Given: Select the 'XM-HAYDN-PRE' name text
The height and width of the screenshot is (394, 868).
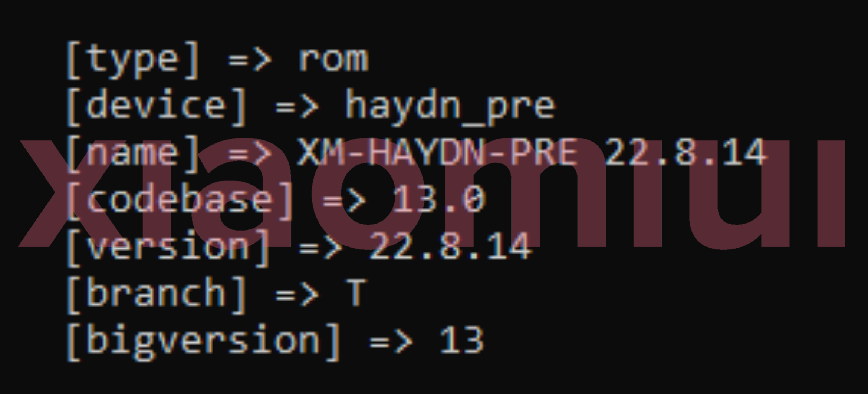Looking at the screenshot, I should coord(438,152).
